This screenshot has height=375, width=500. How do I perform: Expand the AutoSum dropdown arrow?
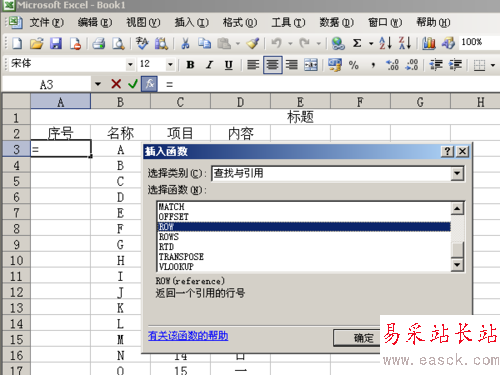click(371, 44)
